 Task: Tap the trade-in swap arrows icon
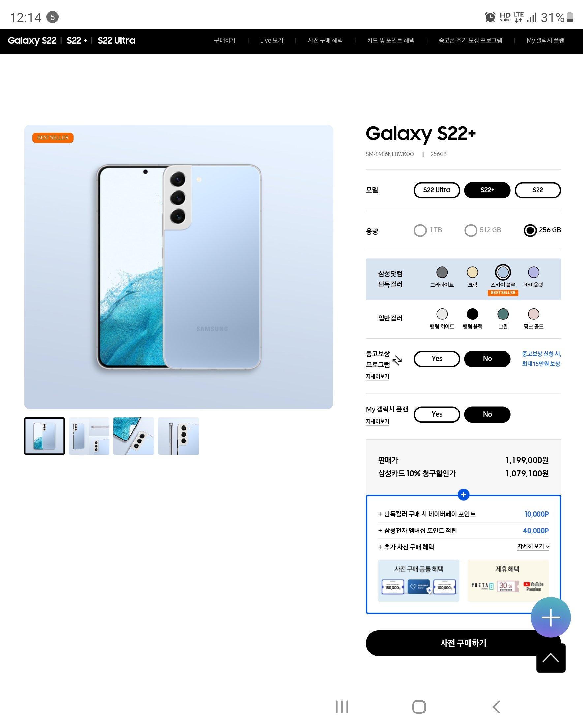[397, 360]
